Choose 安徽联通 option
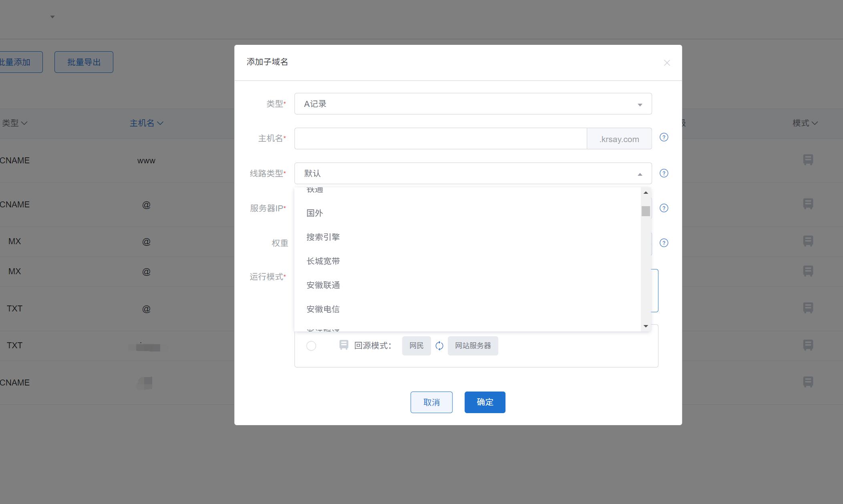The width and height of the screenshot is (843, 504). point(467,285)
